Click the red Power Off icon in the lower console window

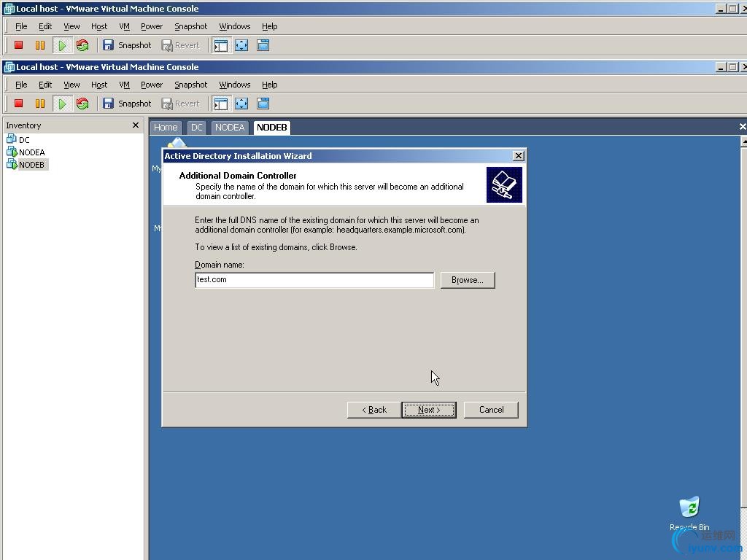(x=18, y=104)
